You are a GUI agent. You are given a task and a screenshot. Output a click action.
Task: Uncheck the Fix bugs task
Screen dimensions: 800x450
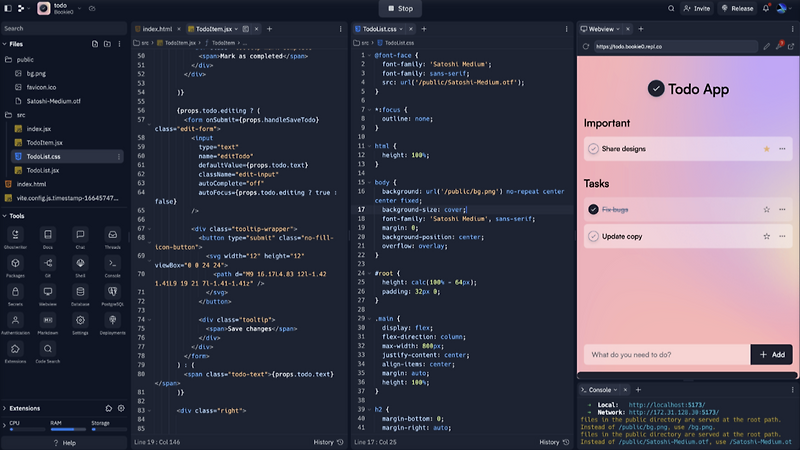[593, 209]
